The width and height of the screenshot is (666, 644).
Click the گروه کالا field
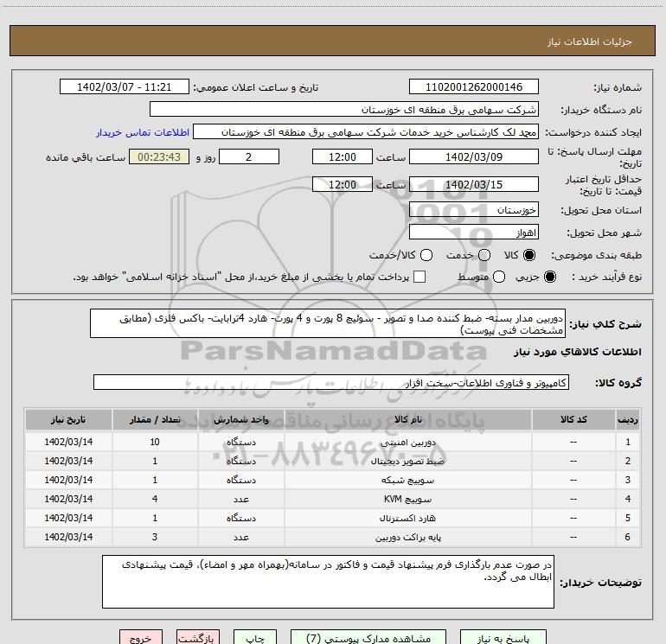[330, 382]
